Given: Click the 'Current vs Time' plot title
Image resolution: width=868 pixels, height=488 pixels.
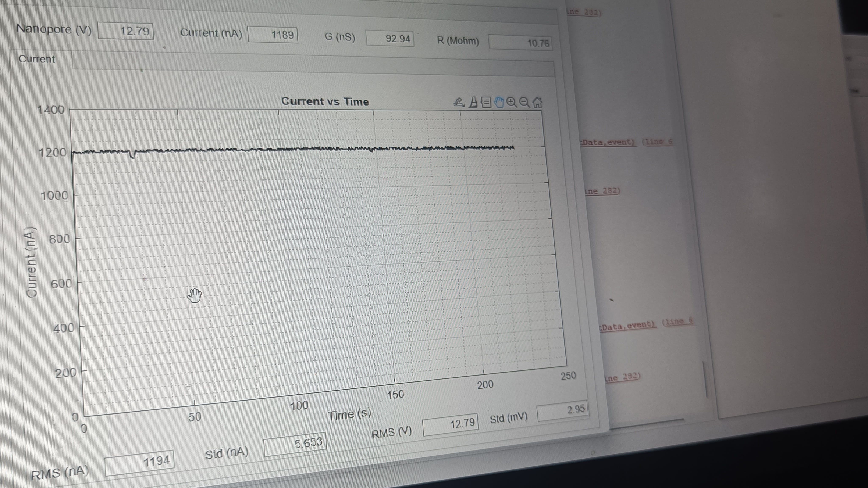Looking at the screenshot, I should click(x=325, y=101).
